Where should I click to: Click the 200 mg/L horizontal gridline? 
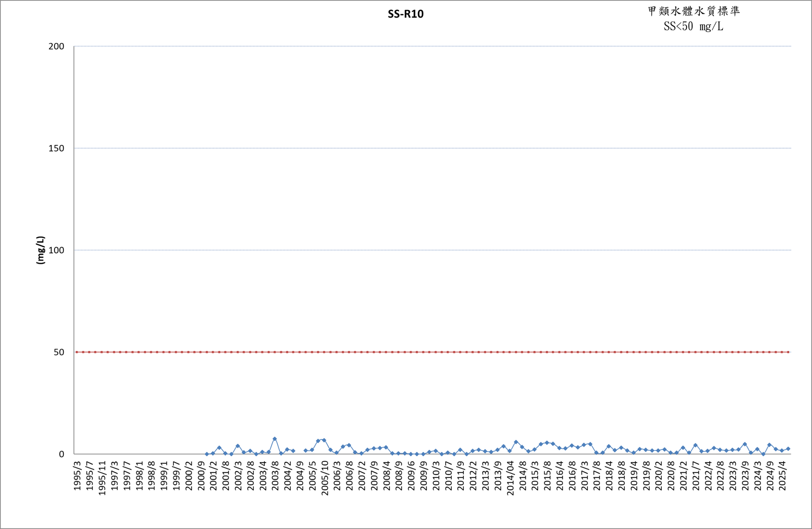pos(433,46)
